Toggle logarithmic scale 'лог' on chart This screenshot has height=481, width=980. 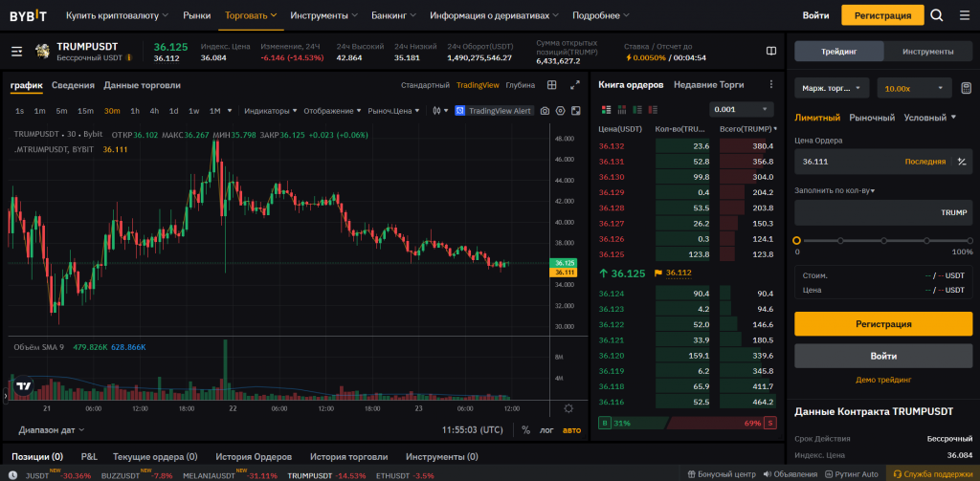[x=546, y=430]
